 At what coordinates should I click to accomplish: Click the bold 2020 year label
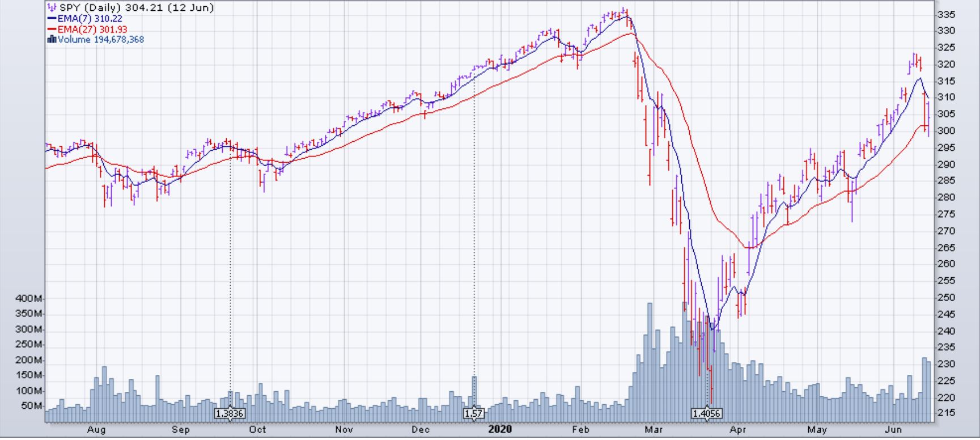[x=499, y=429]
